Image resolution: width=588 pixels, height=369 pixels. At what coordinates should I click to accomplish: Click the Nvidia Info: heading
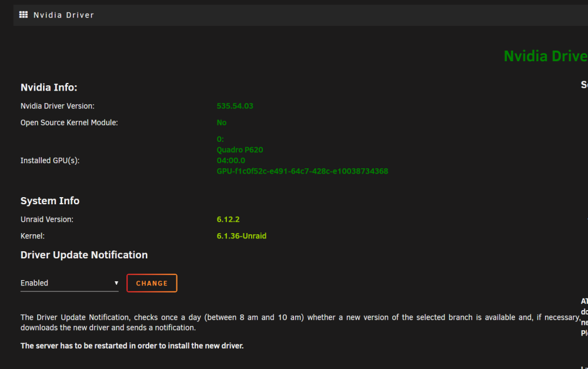(49, 87)
